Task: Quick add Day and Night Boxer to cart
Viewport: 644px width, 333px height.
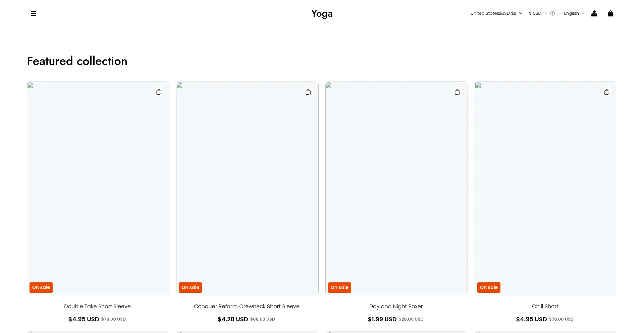Action: [458, 92]
